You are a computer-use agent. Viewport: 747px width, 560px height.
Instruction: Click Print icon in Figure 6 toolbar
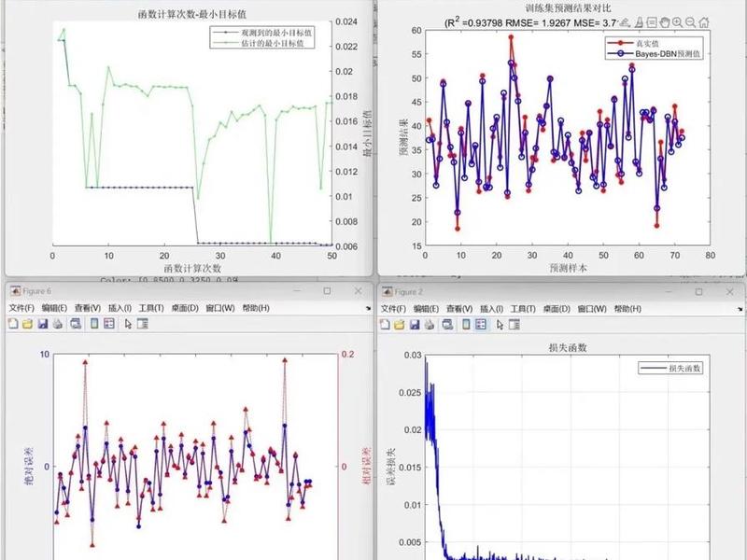pos(58,324)
